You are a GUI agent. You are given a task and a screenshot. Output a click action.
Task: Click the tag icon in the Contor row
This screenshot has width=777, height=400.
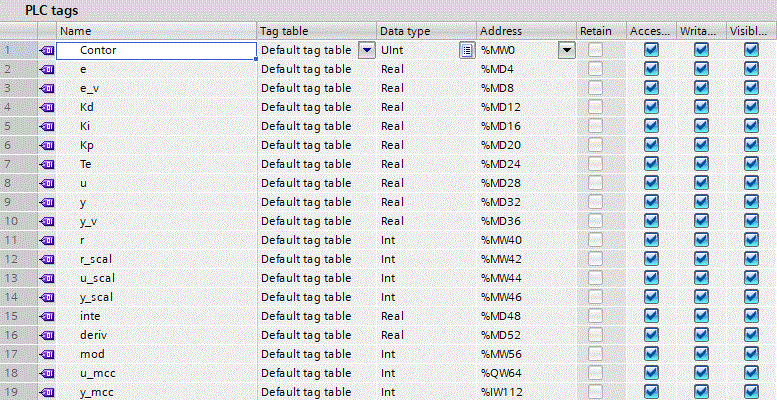pyautogui.click(x=47, y=50)
